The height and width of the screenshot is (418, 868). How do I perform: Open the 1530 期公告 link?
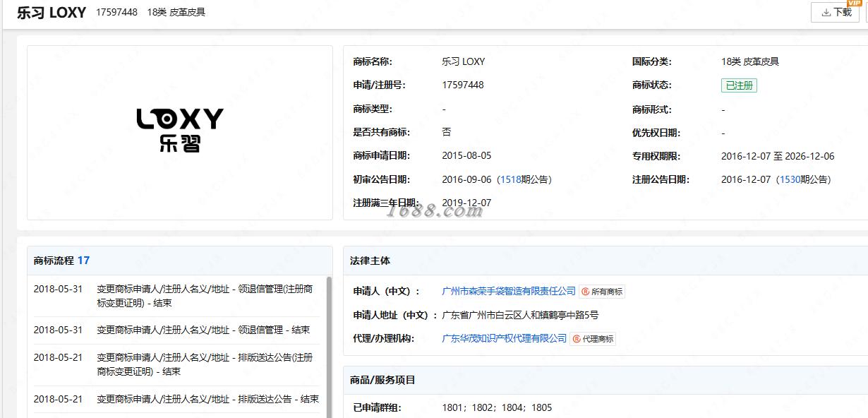click(x=790, y=179)
